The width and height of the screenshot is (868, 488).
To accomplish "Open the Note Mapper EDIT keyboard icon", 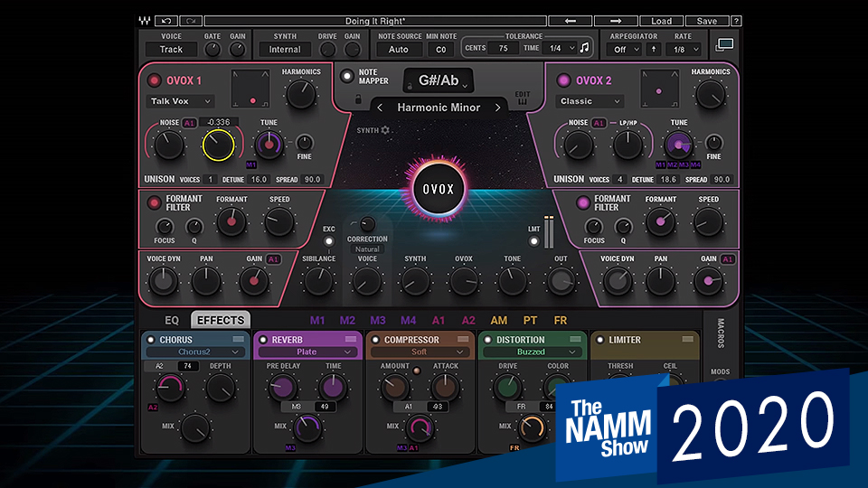I will point(522,98).
